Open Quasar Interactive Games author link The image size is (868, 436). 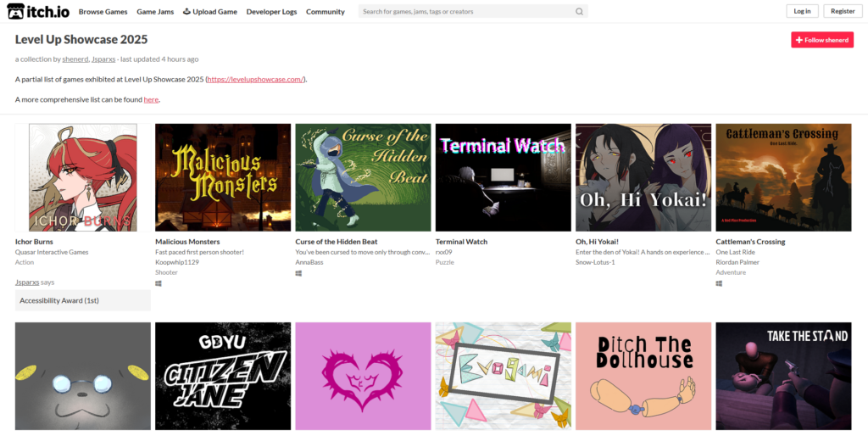tap(52, 252)
